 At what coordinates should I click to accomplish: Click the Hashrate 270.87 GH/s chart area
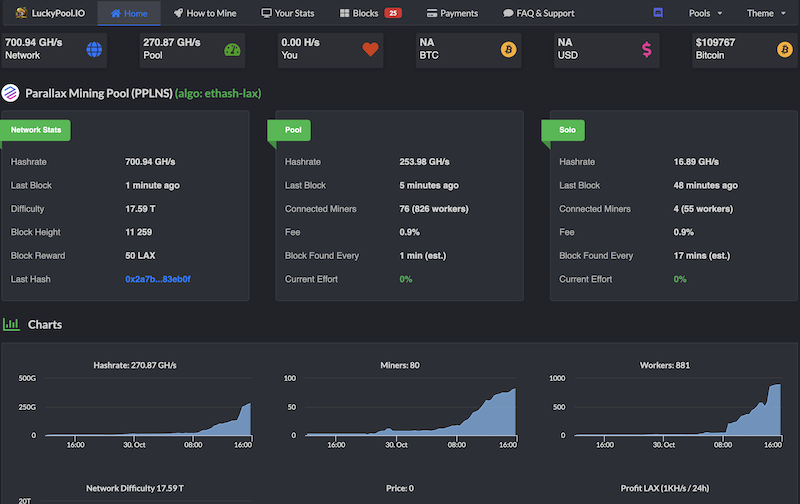(x=148, y=408)
